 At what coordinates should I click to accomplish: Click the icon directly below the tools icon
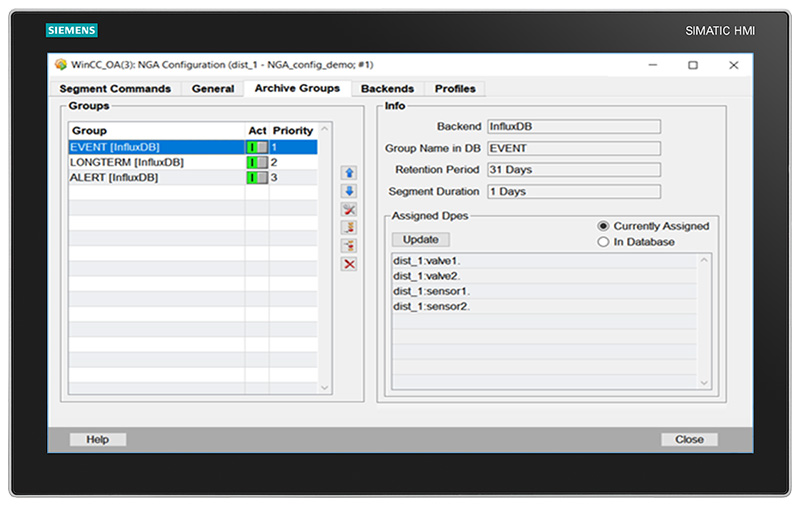click(349, 228)
